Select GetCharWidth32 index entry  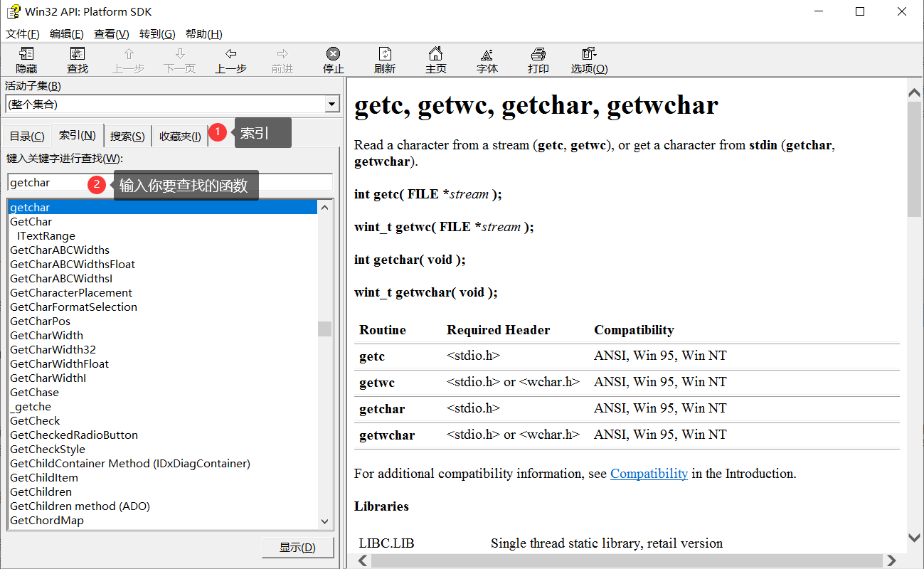(x=53, y=350)
